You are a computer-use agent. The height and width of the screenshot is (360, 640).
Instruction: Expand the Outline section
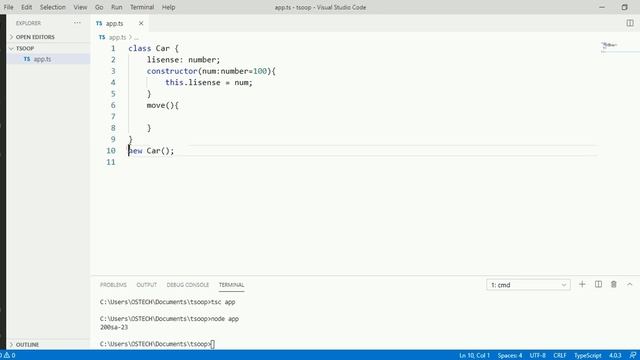tap(48, 344)
